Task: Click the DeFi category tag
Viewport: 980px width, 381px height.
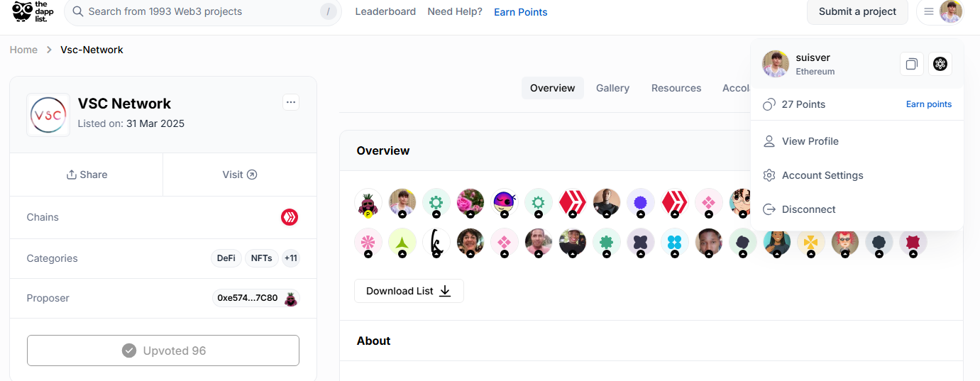Action: click(x=226, y=258)
